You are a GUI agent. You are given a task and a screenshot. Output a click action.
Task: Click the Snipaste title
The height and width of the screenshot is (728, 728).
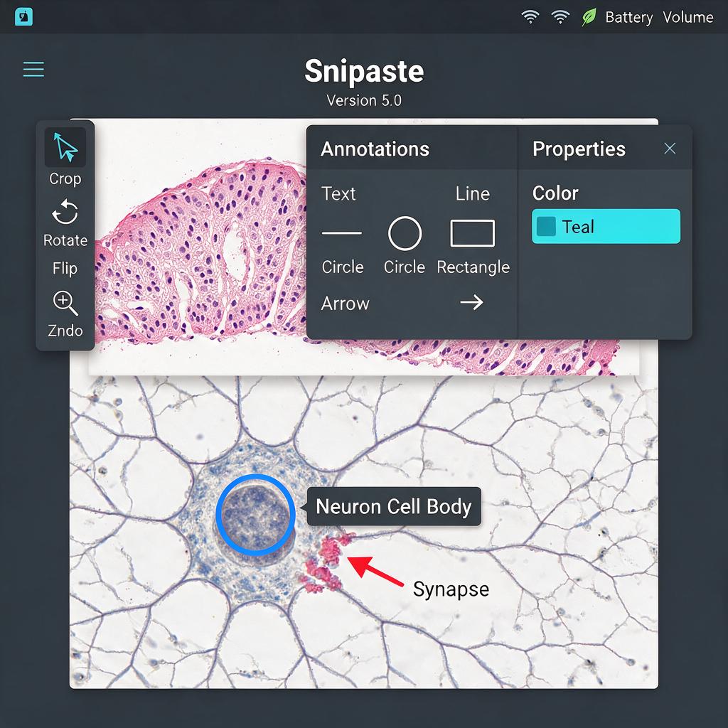(x=364, y=71)
